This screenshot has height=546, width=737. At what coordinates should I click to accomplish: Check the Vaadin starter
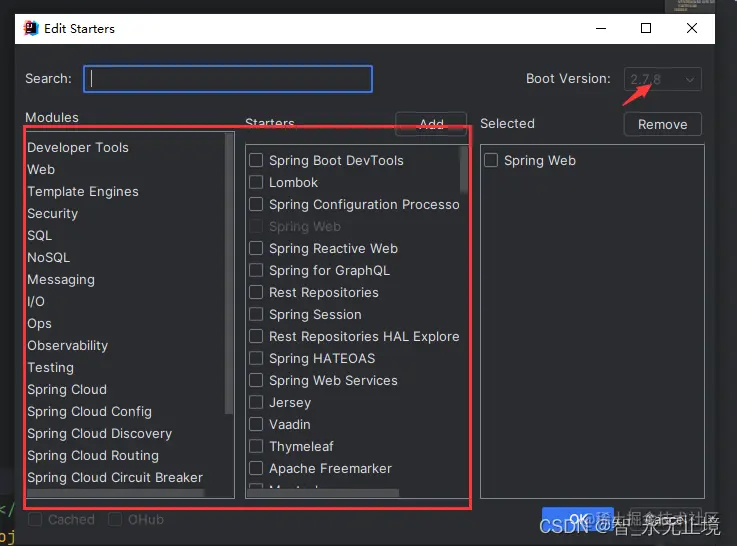pyautogui.click(x=256, y=424)
